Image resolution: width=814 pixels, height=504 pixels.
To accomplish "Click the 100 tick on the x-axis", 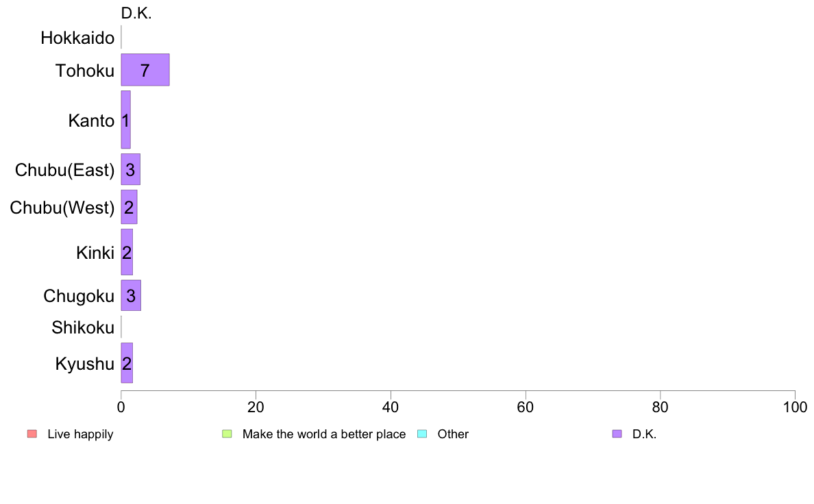I will [795, 407].
